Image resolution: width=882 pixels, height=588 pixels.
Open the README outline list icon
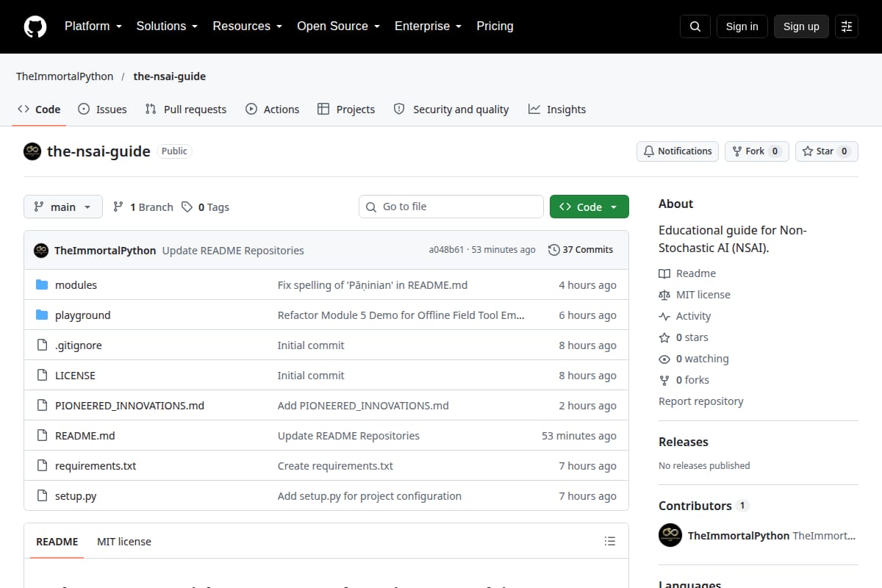(609, 542)
